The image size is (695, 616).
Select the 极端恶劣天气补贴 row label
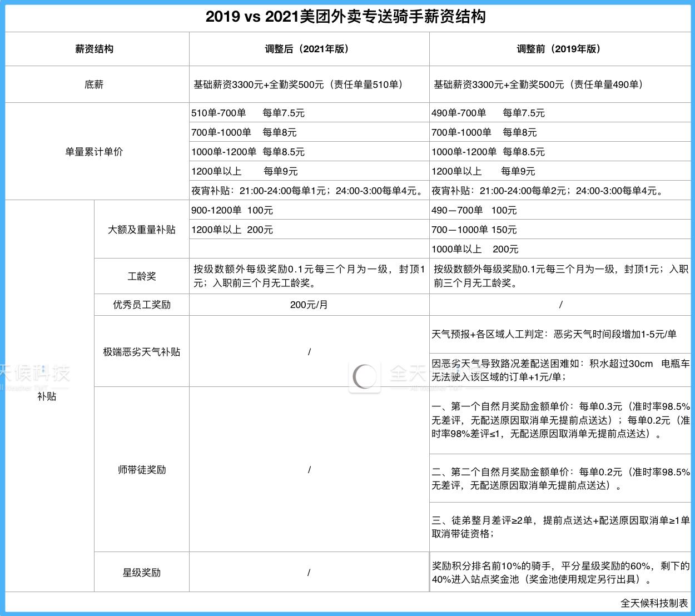click(141, 351)
